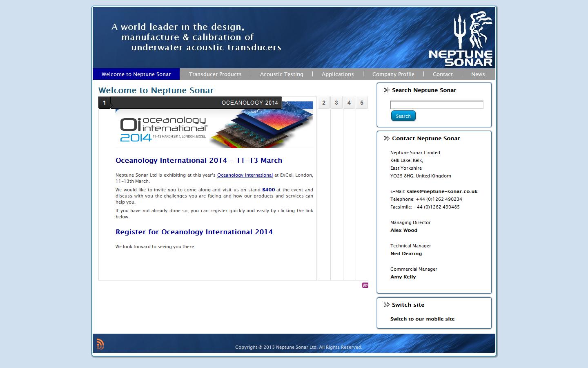Click the purple SD SlideDeck badge below the slideshow

point(365,285)
